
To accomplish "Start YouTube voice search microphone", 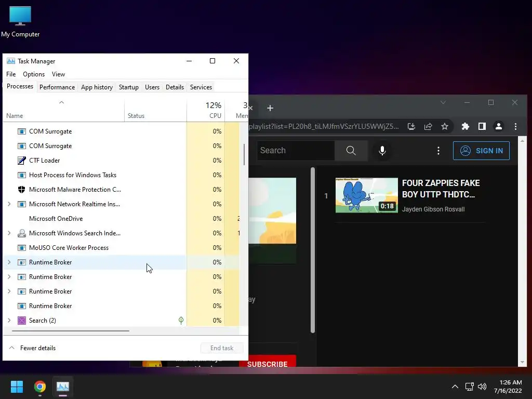I will (x=382, y=151).
